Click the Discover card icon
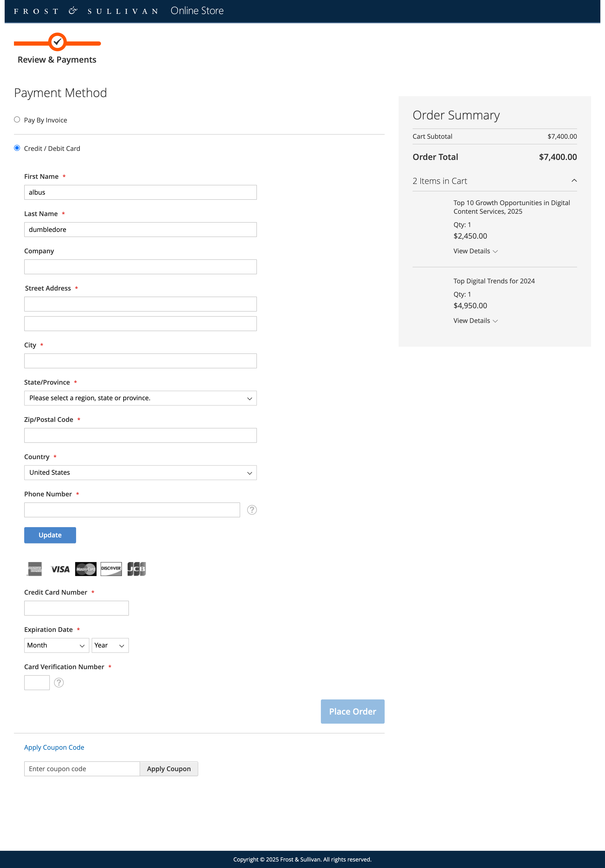The image size is (605, 868). click(111, 569)
